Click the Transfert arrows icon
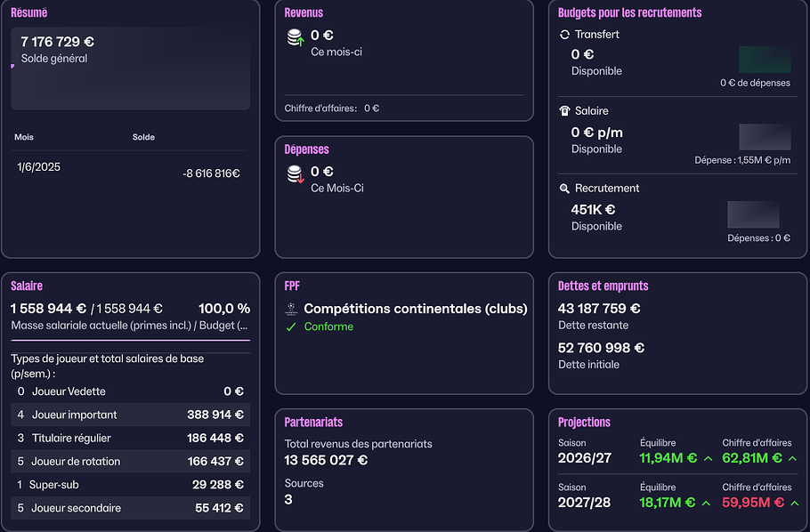 (564, 35)
